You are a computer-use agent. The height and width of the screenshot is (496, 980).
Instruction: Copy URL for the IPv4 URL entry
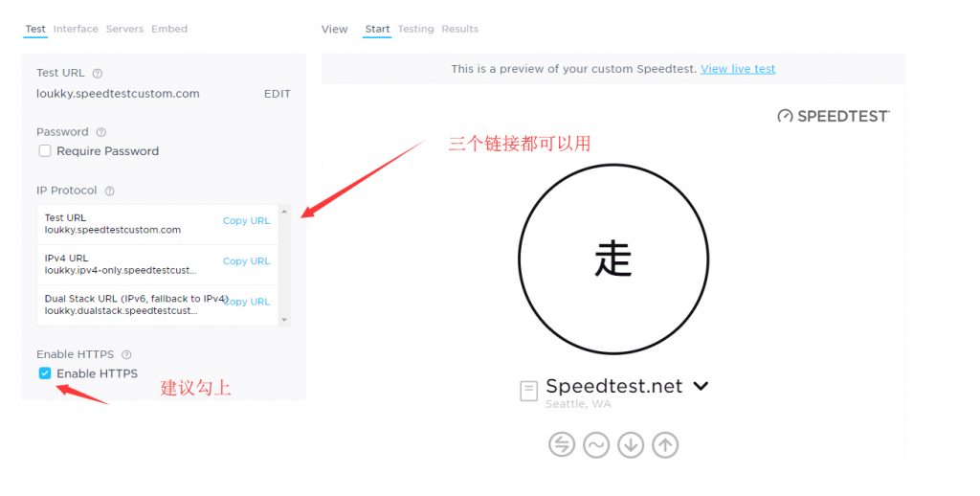pos(246,261)
